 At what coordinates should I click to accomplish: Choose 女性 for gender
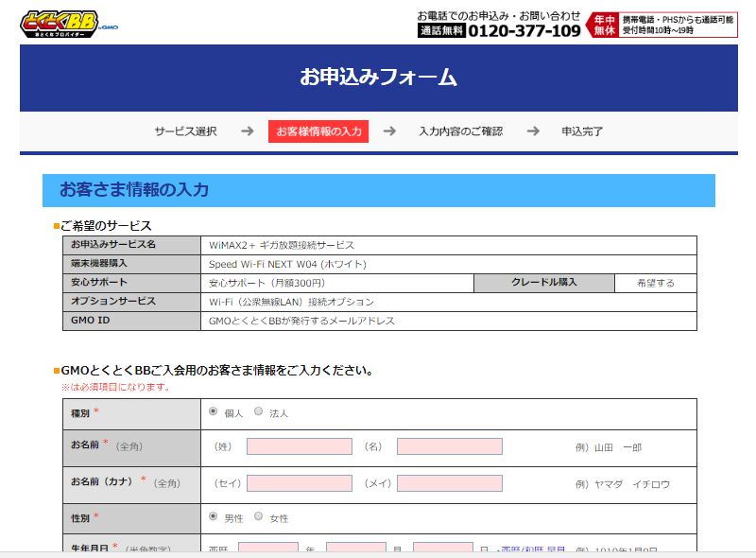258,516
